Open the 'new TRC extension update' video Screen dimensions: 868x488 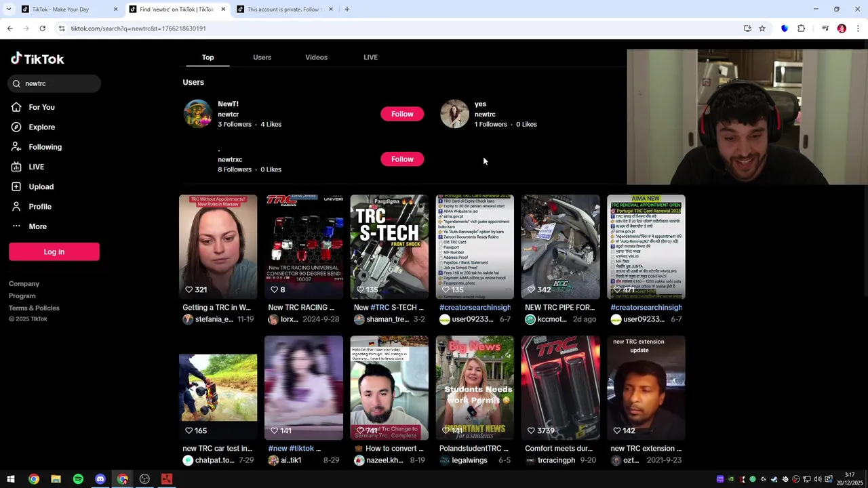(646, 388)
